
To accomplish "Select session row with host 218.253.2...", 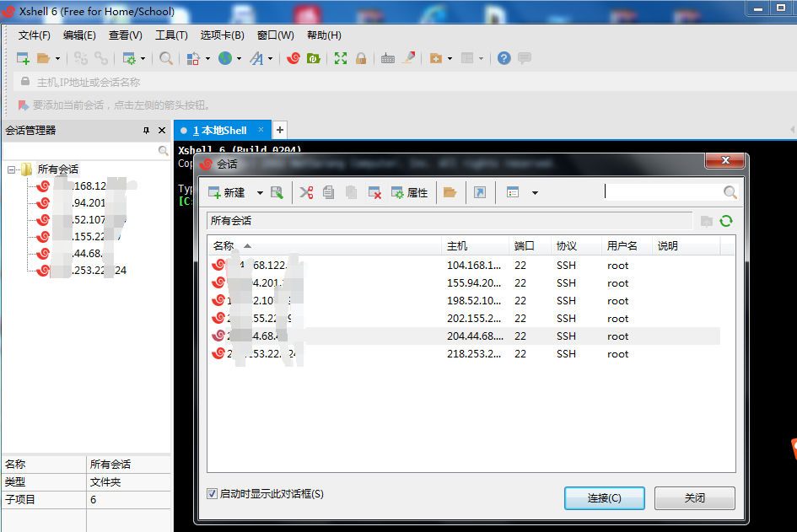I will [x=464, y=354].
